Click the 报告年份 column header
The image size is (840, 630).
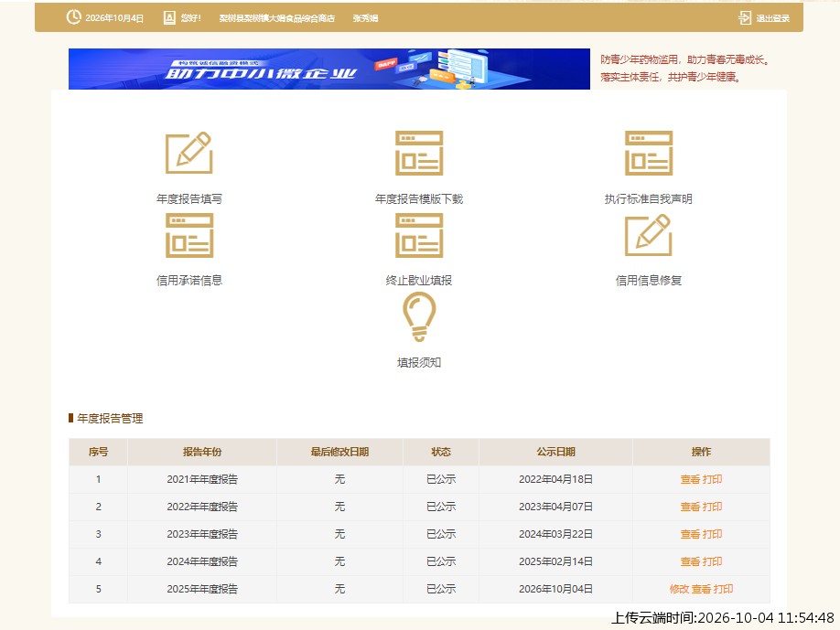pos(202,452)
